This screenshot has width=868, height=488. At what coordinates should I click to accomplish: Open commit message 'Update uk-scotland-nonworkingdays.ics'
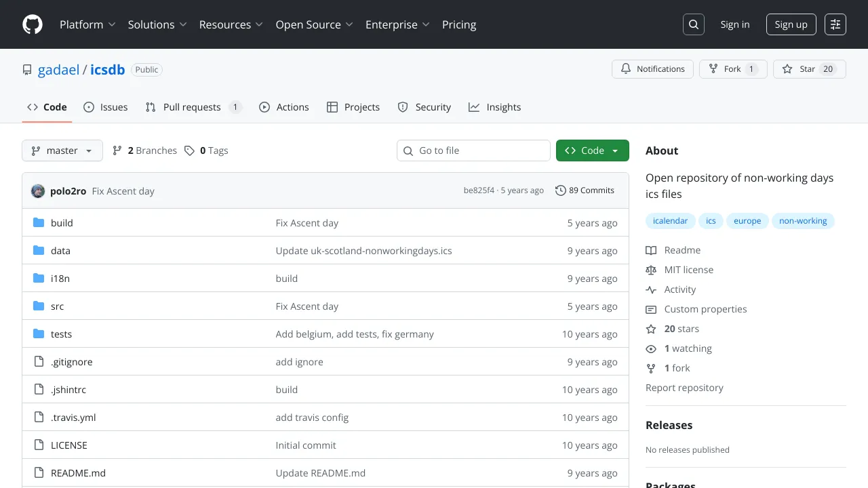coord(363,250)
